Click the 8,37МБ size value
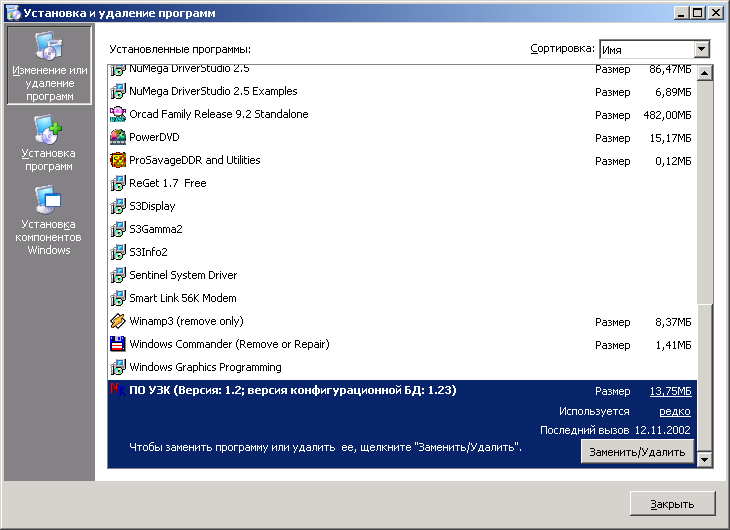Image resolution: width=730 pixels, height=530 pixels. 673,322
